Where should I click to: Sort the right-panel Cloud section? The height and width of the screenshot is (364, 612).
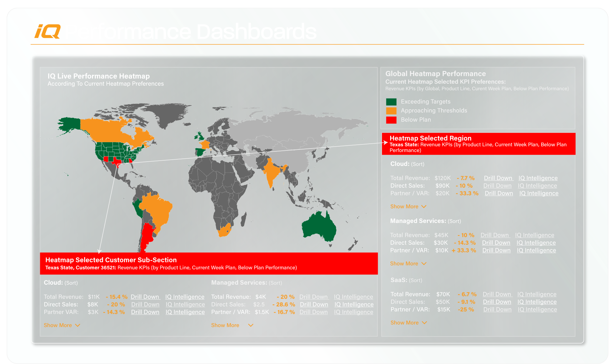pos(418,164)
